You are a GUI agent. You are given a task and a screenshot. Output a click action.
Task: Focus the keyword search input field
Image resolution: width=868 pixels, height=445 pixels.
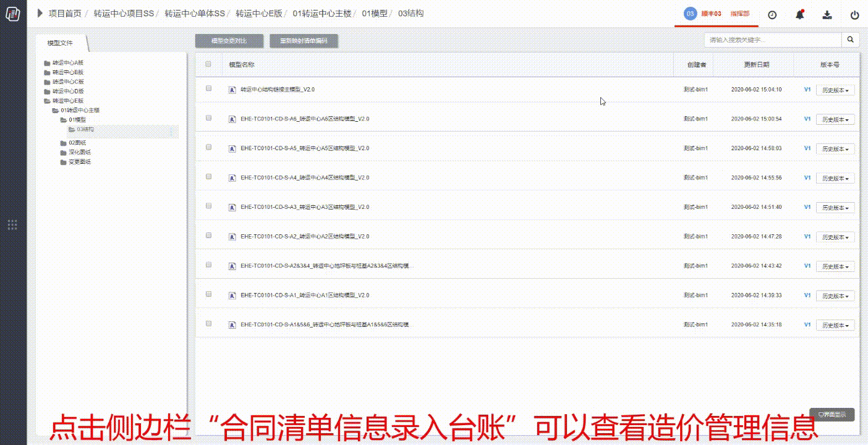[772, 40]
